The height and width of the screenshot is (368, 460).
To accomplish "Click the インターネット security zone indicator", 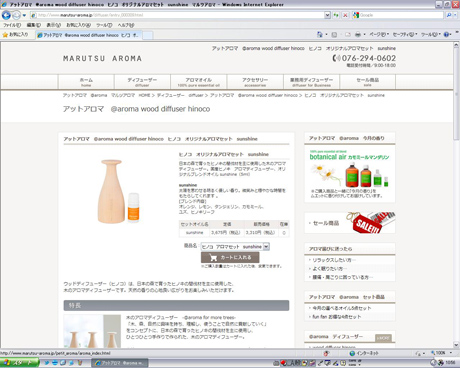I will click(364, 353).
